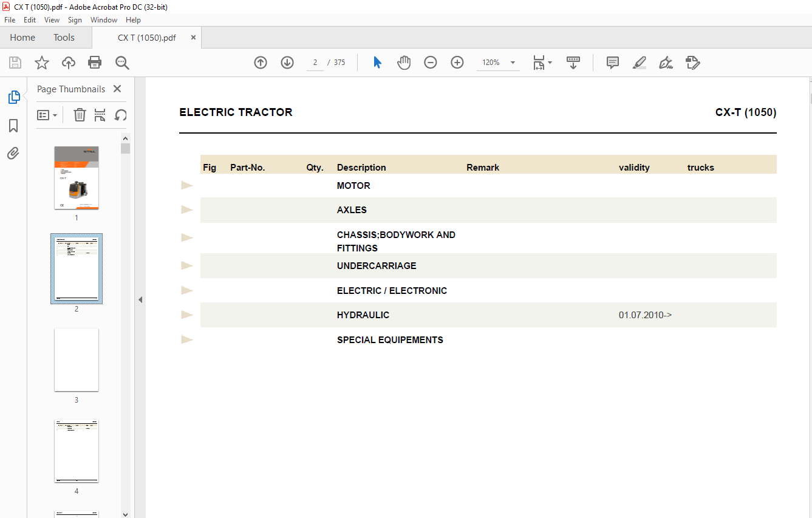Screen dimensions: 812x518
Task: Bookmark this file with the star icon
Action: click(x=41, y=63)
